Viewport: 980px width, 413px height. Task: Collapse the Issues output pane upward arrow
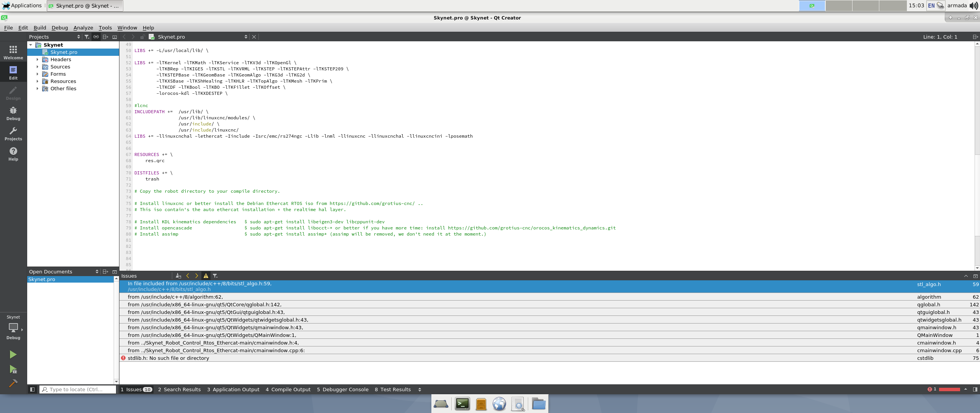tap(966, 276)
